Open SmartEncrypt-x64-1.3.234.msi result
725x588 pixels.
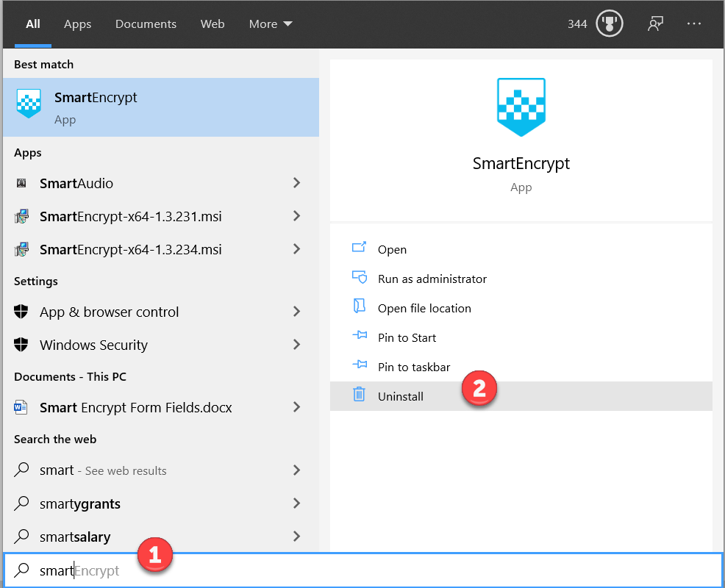161,250
